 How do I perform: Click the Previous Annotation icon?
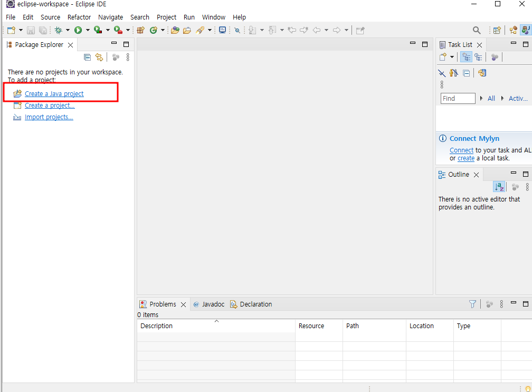[x=272, y=30]
